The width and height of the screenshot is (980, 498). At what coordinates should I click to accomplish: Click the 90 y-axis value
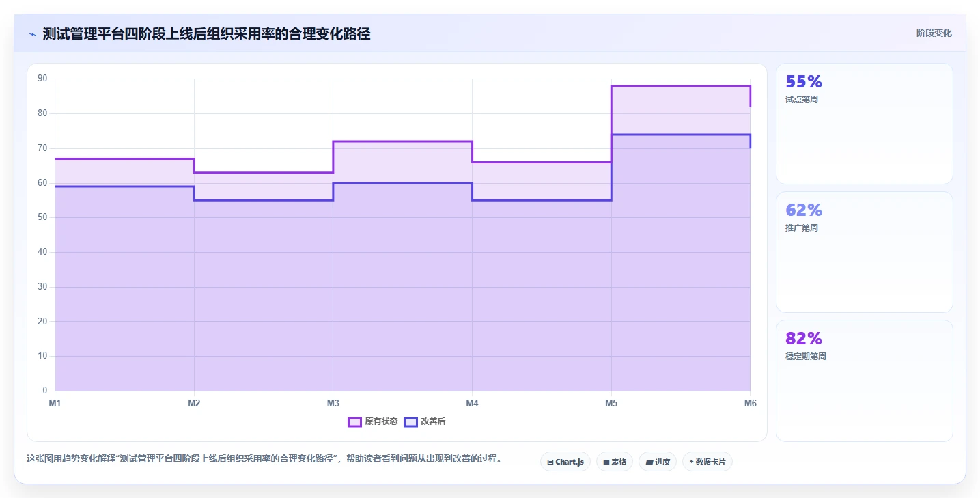[42, 79]
